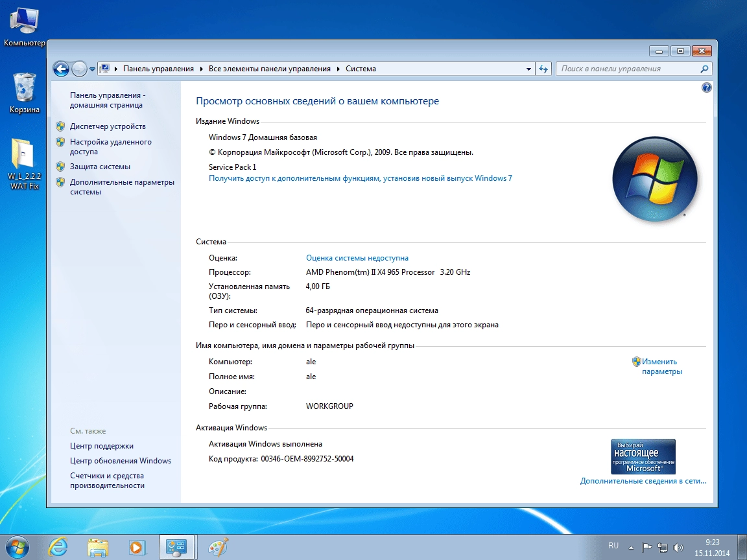Show hidden tray icons arrow
This screenshot has width=747, height=560.
[x=631, y=548]
